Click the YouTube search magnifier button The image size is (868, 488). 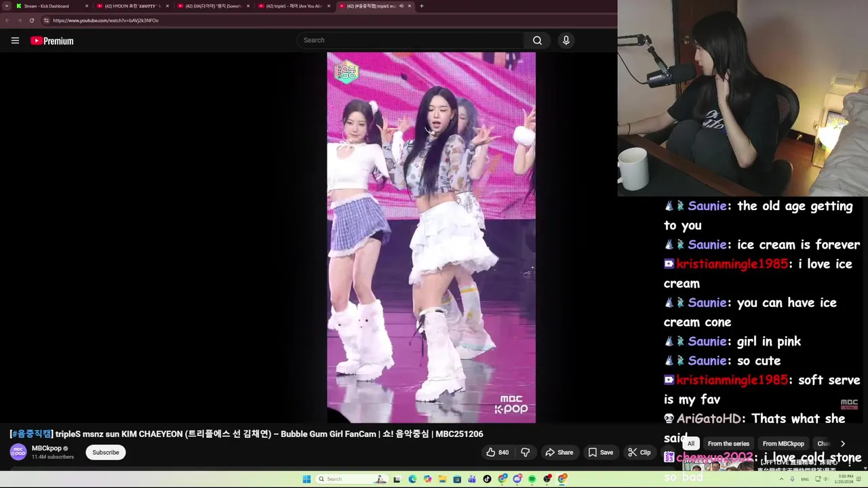[x=537, y=40]
